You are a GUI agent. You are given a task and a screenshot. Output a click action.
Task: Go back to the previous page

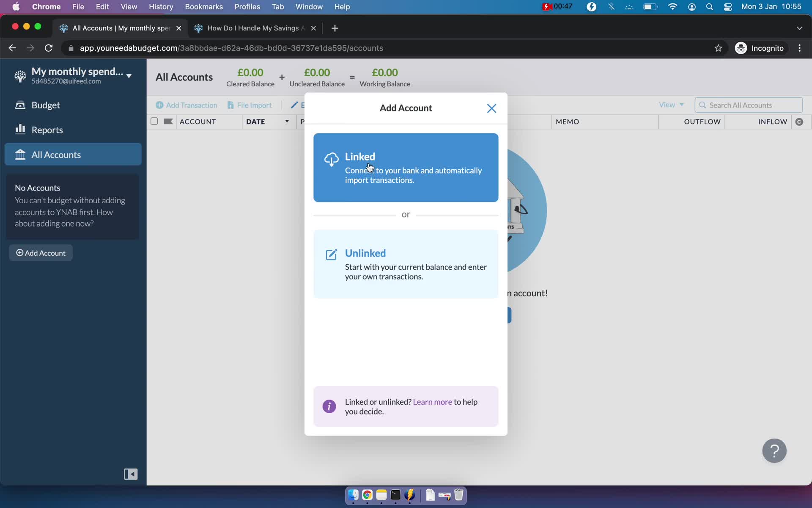point(12,48)
